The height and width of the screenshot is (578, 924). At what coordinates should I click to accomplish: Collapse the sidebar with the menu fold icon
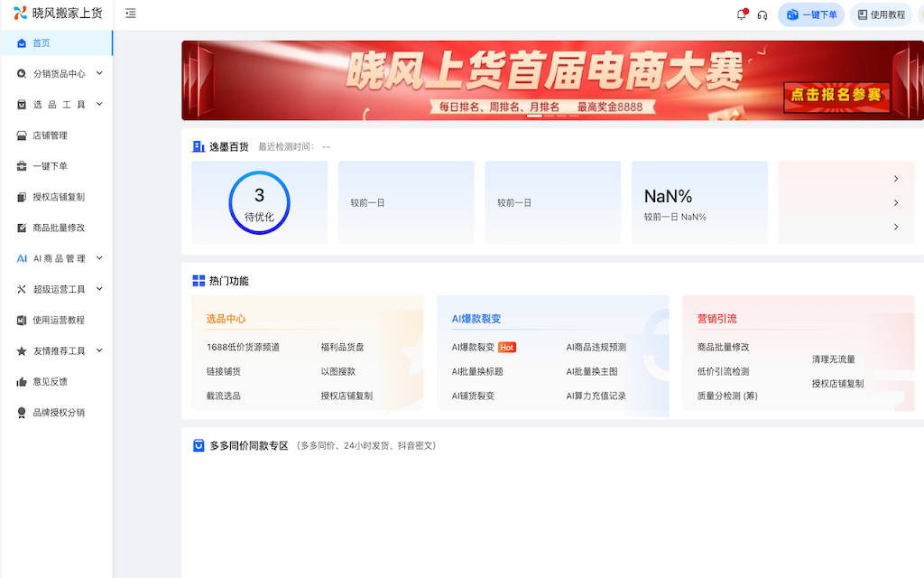(131, 14)
